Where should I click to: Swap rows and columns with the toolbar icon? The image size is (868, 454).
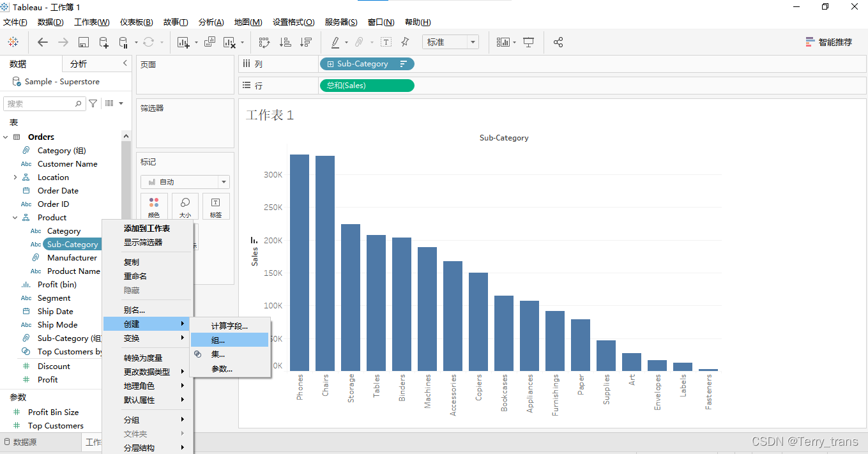tap(264, 42)
